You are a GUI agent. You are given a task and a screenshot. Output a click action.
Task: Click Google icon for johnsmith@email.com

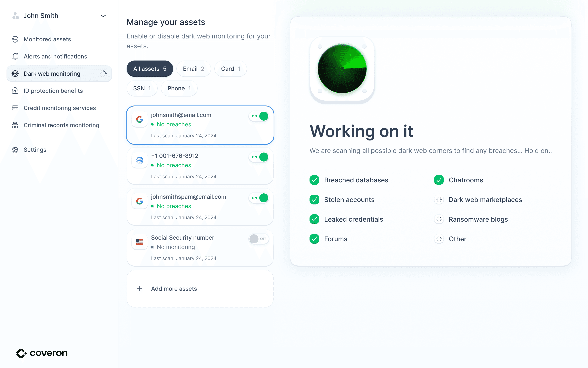(x=139, y=119)
